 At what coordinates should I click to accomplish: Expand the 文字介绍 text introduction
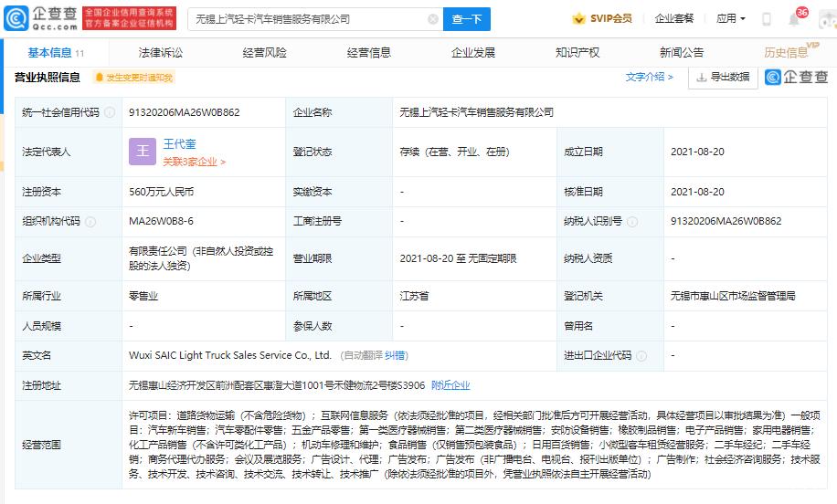click(x=649, y=78)
